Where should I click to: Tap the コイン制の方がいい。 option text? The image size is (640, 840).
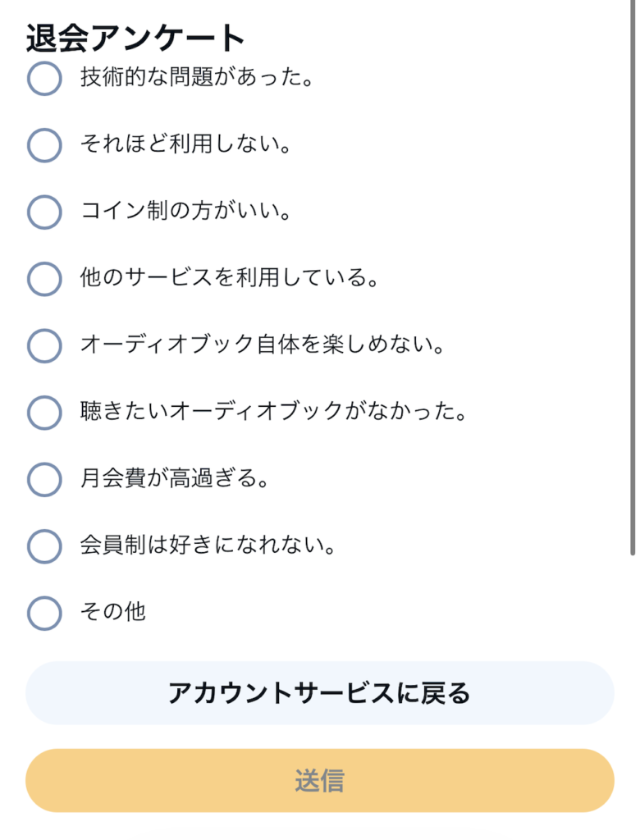pyautogui.click(x=186, y=212)
